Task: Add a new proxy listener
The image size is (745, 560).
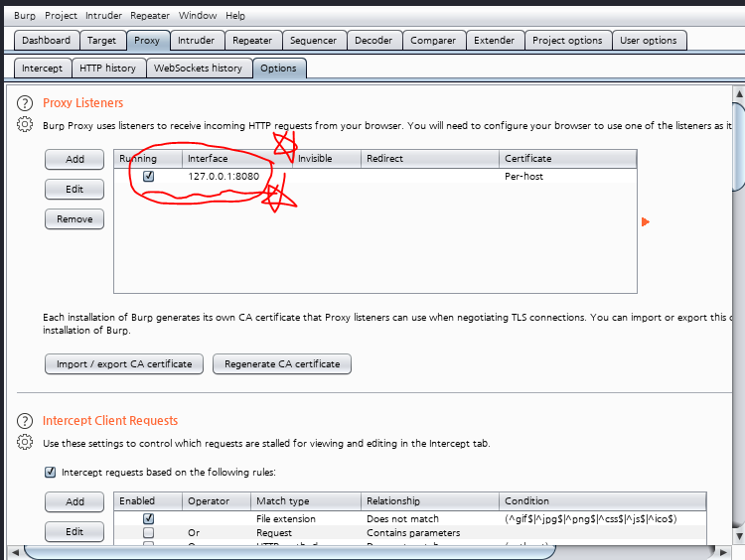Action: (x=74, y=159)
